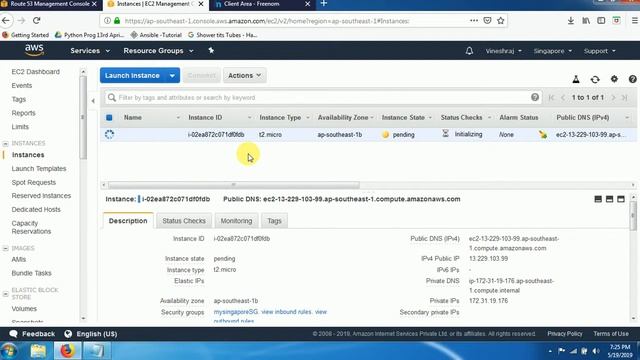Image resolution: width=640 pixels, height=360 pixels.
Task: Go back in the browser
Action: coord(6,20)
